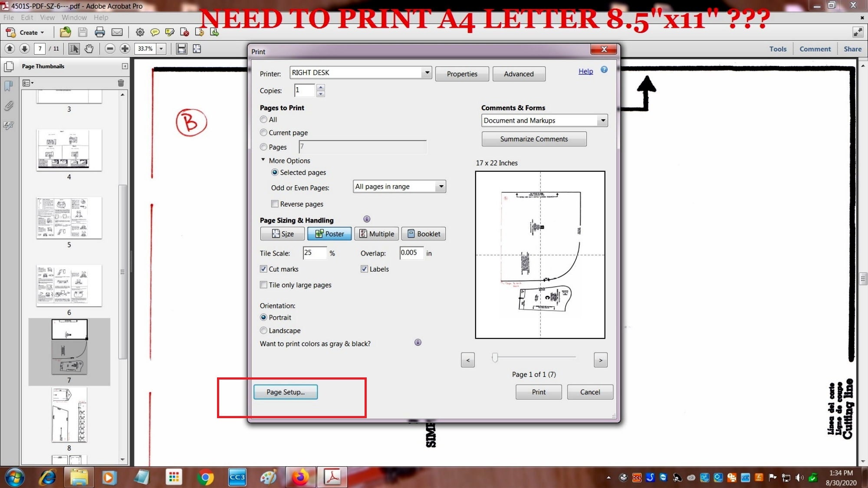Show gray and black printing info icon
Image resolution: width=868 pixels, height=488 pixels.
coord(418,342)
